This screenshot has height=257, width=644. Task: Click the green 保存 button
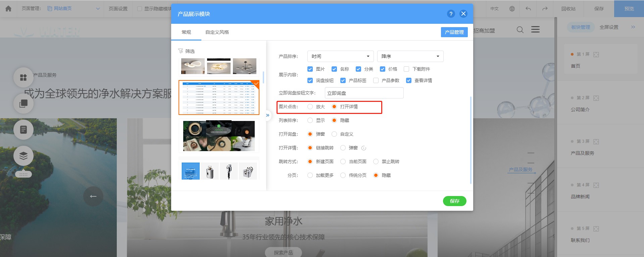454,201
